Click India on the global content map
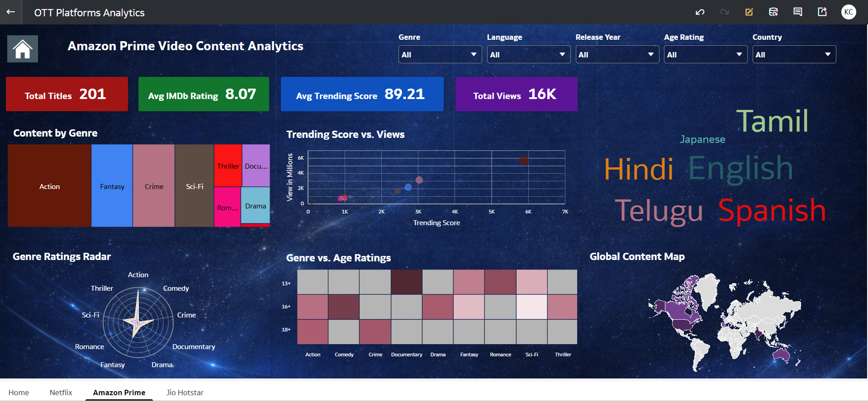 pyautogui.click(x=759, y=334)
